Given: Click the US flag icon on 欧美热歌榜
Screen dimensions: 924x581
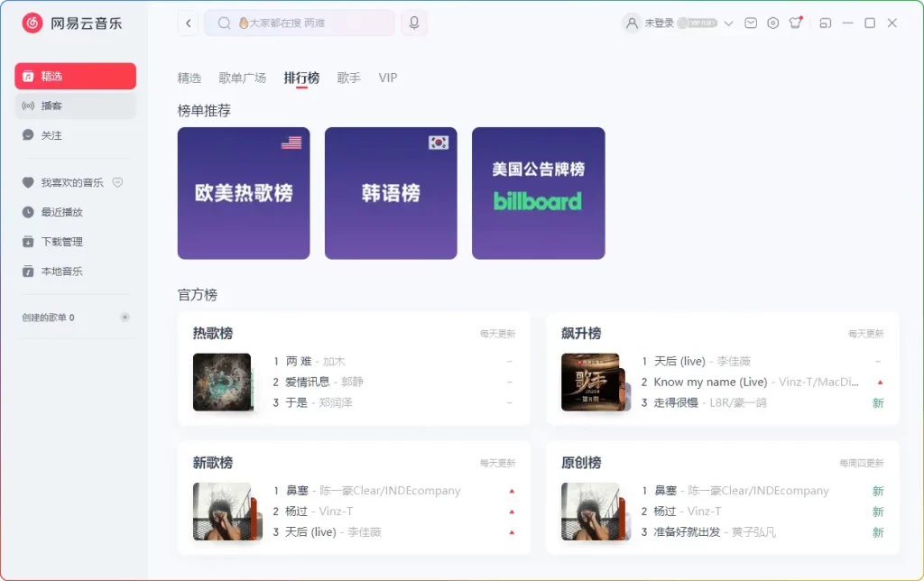Looking at the screenshot, I should coord(291,143).
